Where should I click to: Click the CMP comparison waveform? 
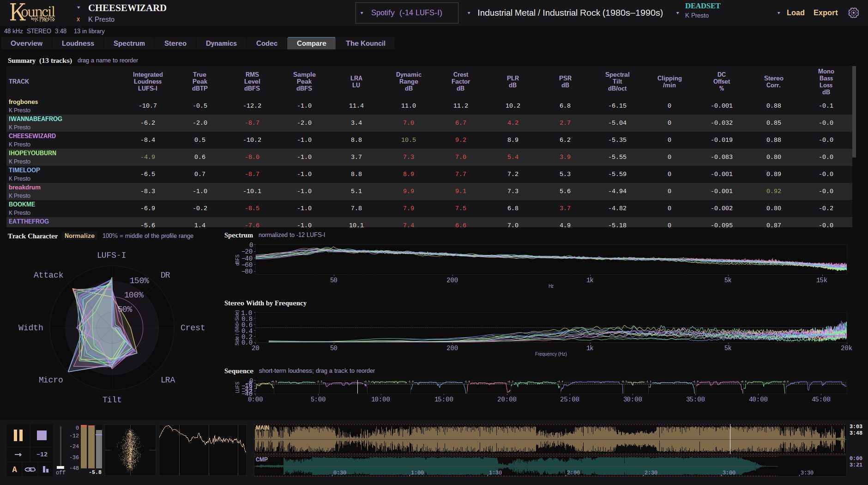550,466
